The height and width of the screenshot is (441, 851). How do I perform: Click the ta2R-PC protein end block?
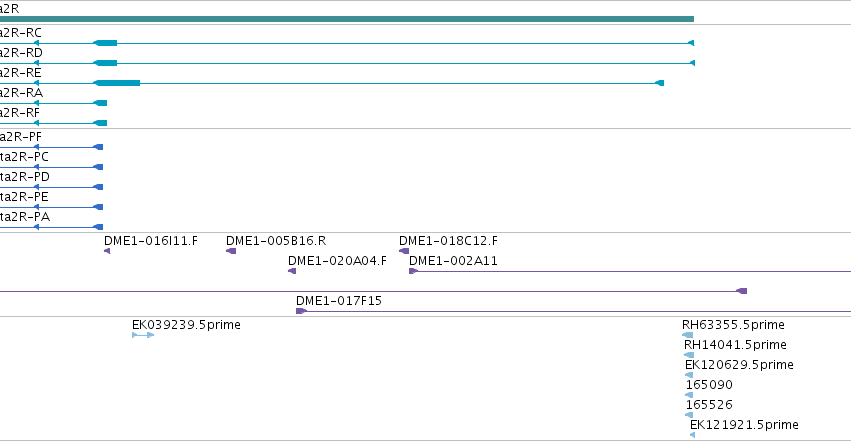(98, 167)
